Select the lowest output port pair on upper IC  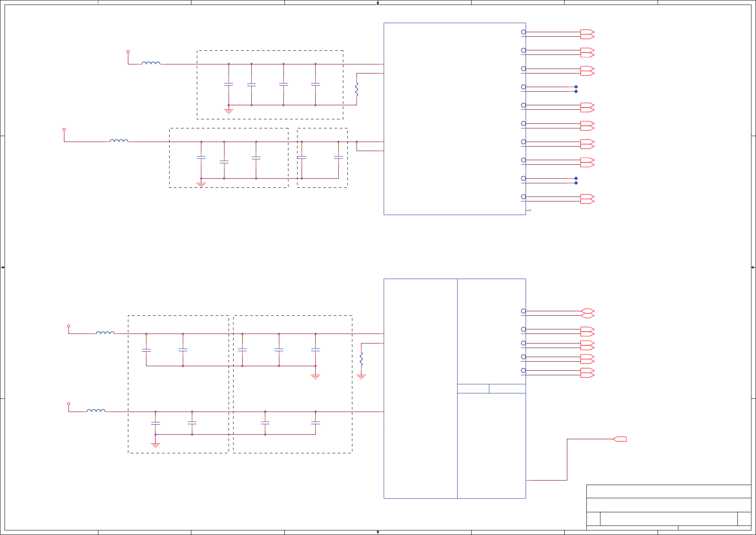(587, 199)
